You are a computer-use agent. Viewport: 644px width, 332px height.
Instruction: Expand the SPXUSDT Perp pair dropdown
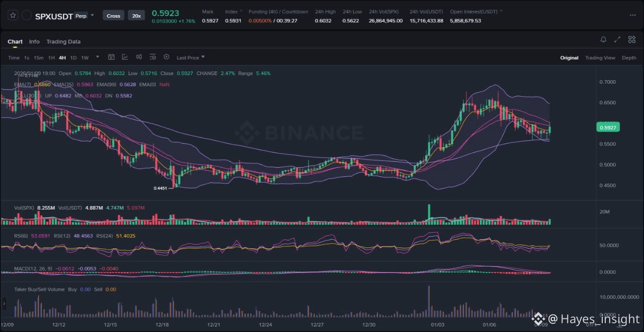[x=92, y=16]
